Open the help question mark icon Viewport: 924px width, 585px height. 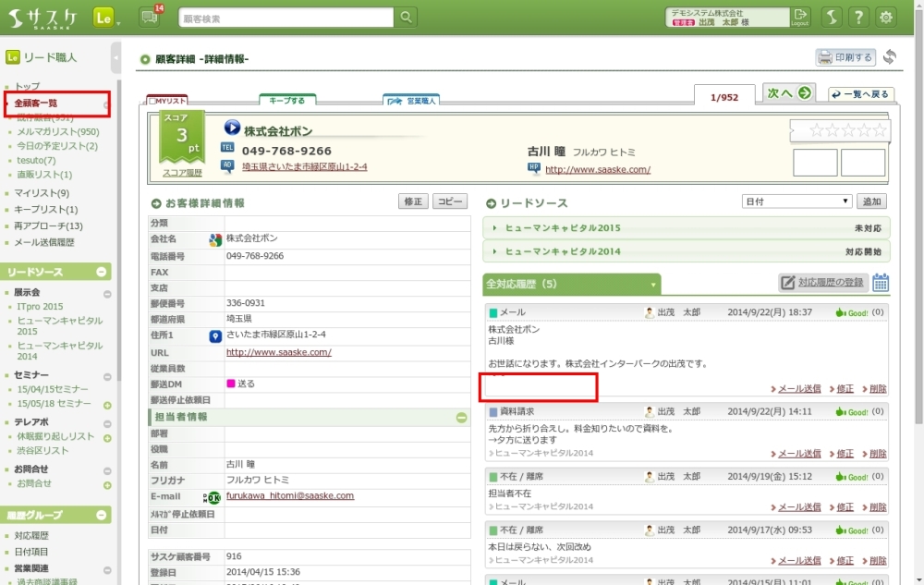click(858, 18)
